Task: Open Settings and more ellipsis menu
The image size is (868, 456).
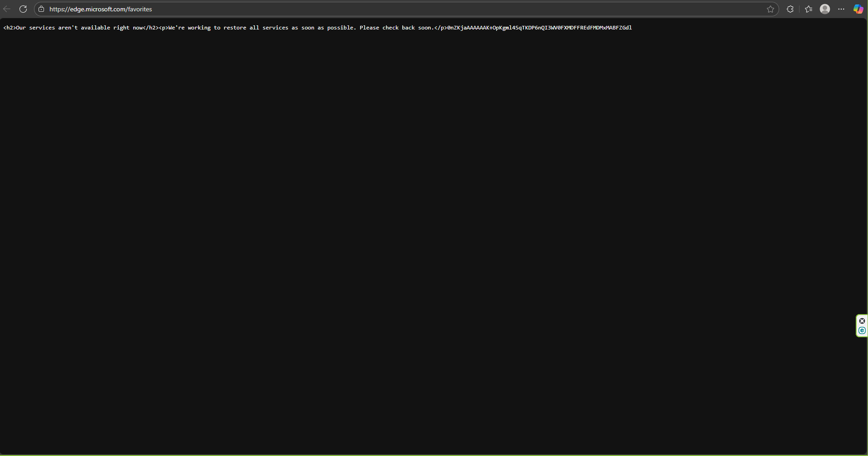Action: pos(841,9)
